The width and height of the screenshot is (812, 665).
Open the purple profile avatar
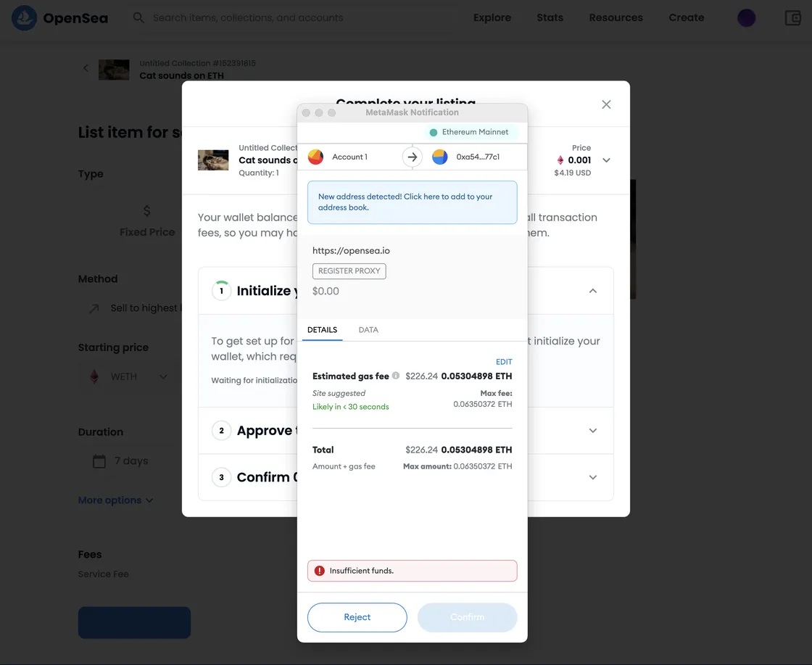pos(746,17)
